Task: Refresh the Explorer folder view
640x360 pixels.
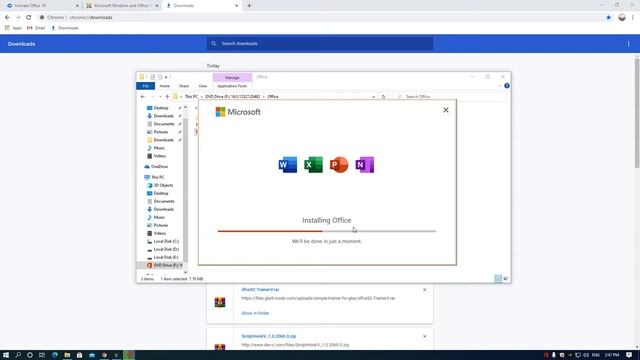Action: click(384, 97)
